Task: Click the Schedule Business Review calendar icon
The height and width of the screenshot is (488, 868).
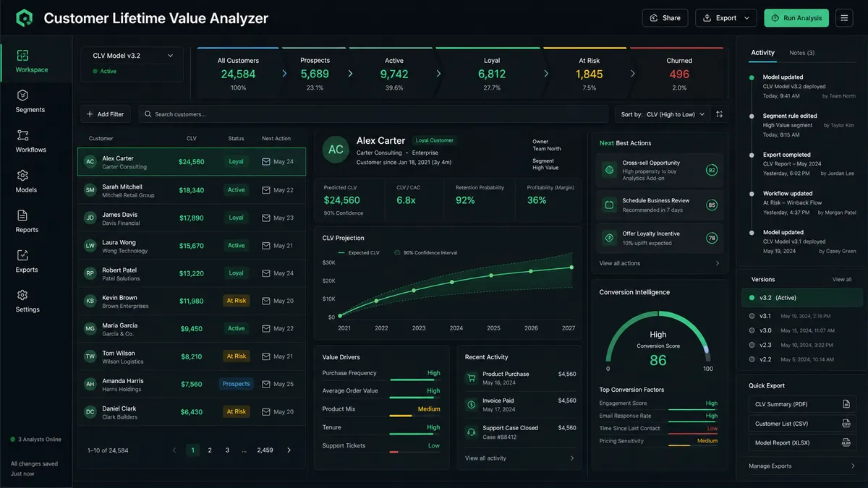Action: point(609,205)
